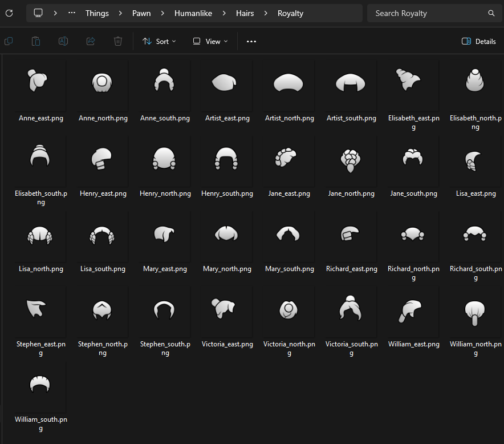
Task: Select the Anne_south.png thumbnail
Action: tap(164, 80)
